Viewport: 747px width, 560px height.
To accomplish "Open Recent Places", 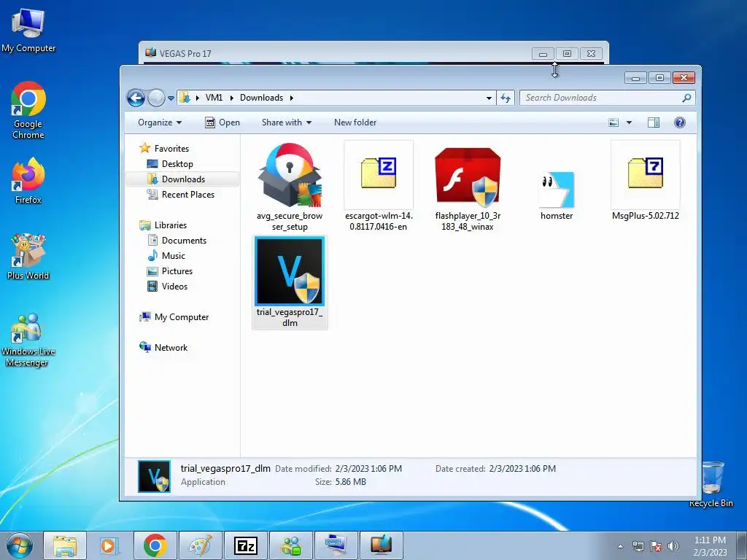I will 181,194.
